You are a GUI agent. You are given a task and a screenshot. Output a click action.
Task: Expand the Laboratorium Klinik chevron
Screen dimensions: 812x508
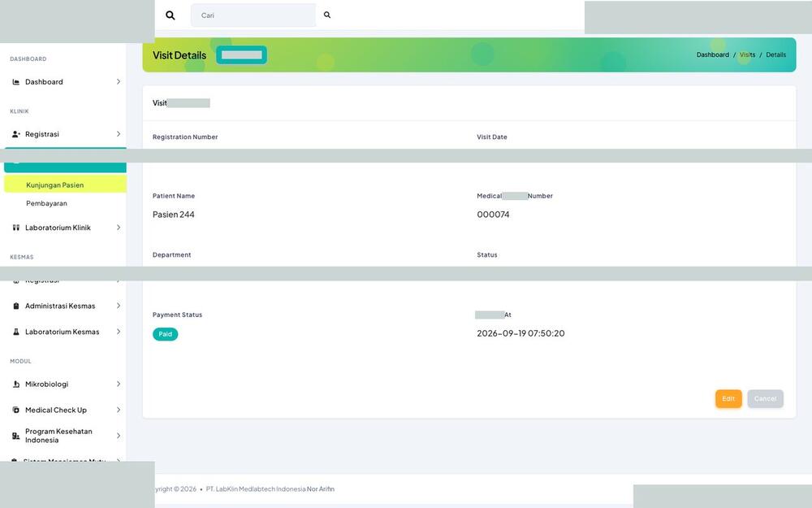pos(118,228)
